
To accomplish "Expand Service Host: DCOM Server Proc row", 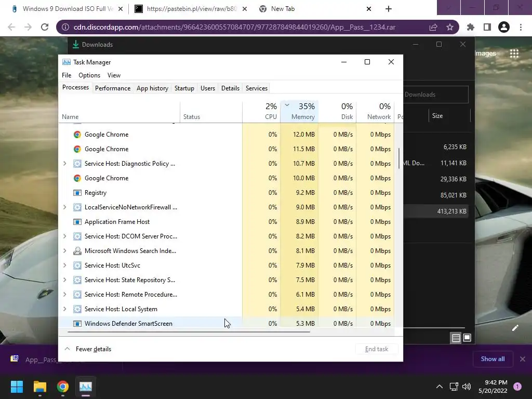I will (64, 236).
